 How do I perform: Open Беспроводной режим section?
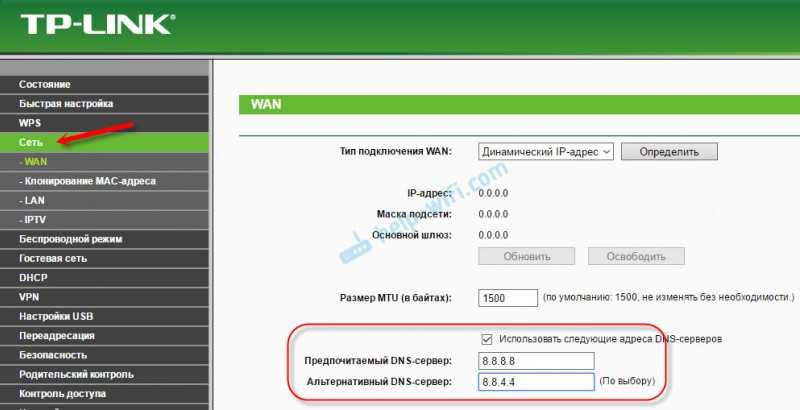tap(104, 239)
